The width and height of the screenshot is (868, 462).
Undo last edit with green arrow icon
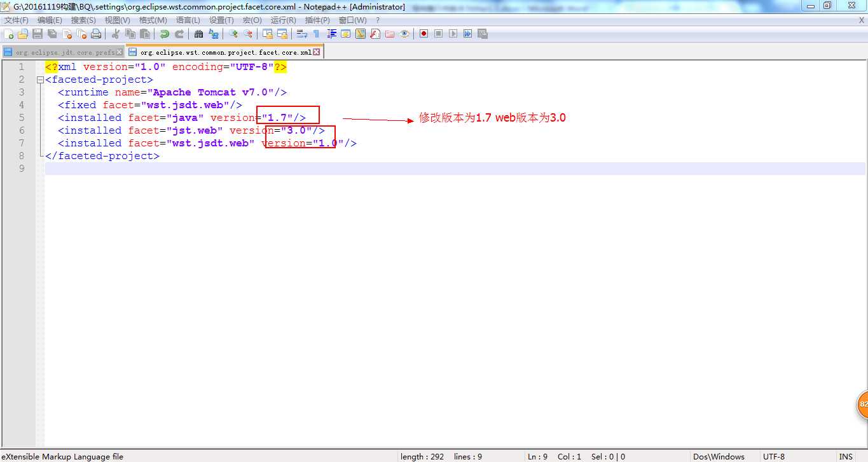point(165,34)
